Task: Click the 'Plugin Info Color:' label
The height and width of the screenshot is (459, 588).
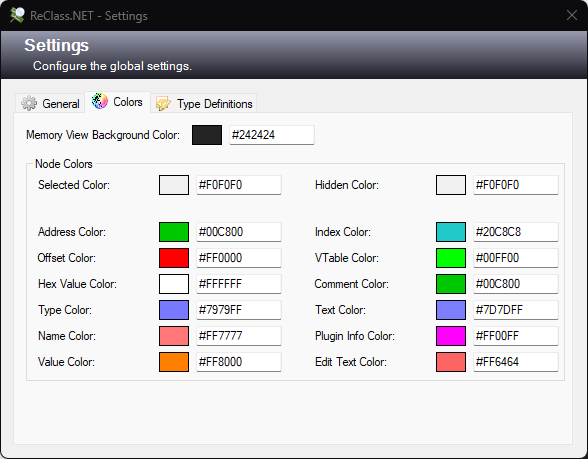Action: tap(355, 336)
